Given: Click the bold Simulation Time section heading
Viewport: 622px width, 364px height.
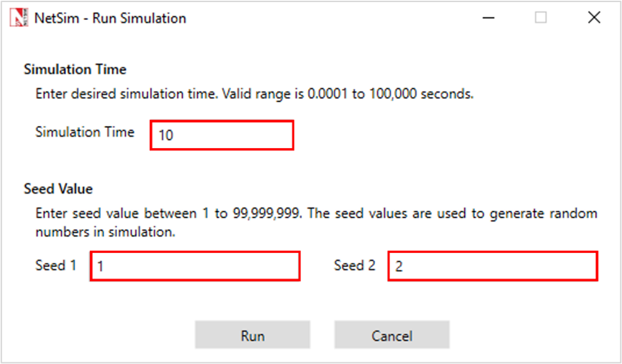Looking at the screenshot, I should click(75, 69).
